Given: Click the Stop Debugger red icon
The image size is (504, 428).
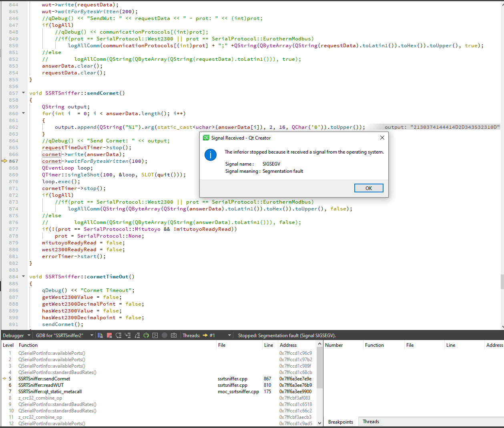Looking at the screenshot, I should point(109,335).
